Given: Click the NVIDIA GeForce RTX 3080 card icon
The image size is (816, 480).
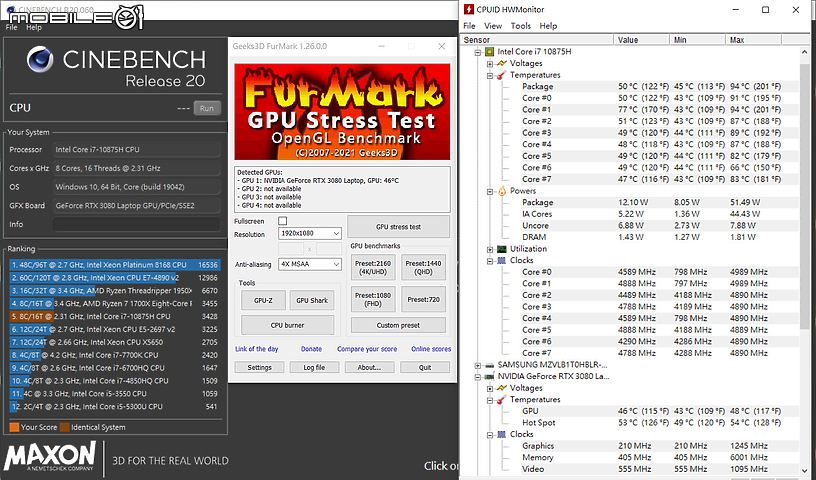Looking at the screenshot, I should click(489, 376).
